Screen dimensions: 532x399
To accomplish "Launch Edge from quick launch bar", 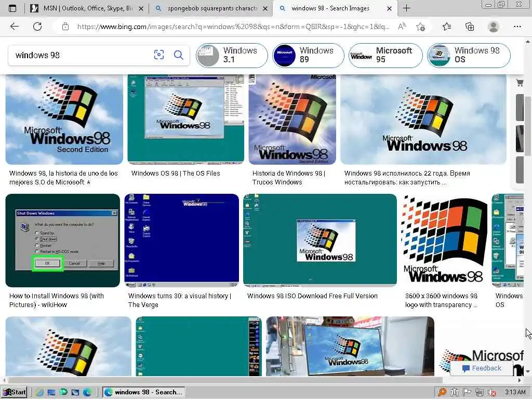I will coord(87,392).
